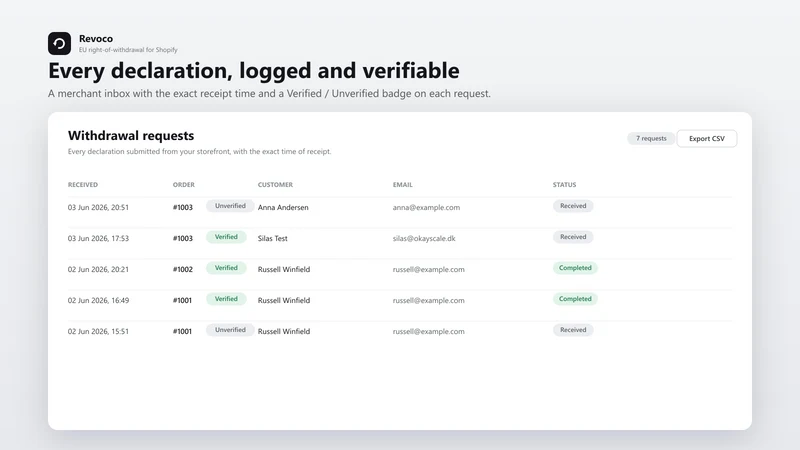800x450 pixels.
Task: Click customer name Silas Test
Action: (272, 238)
